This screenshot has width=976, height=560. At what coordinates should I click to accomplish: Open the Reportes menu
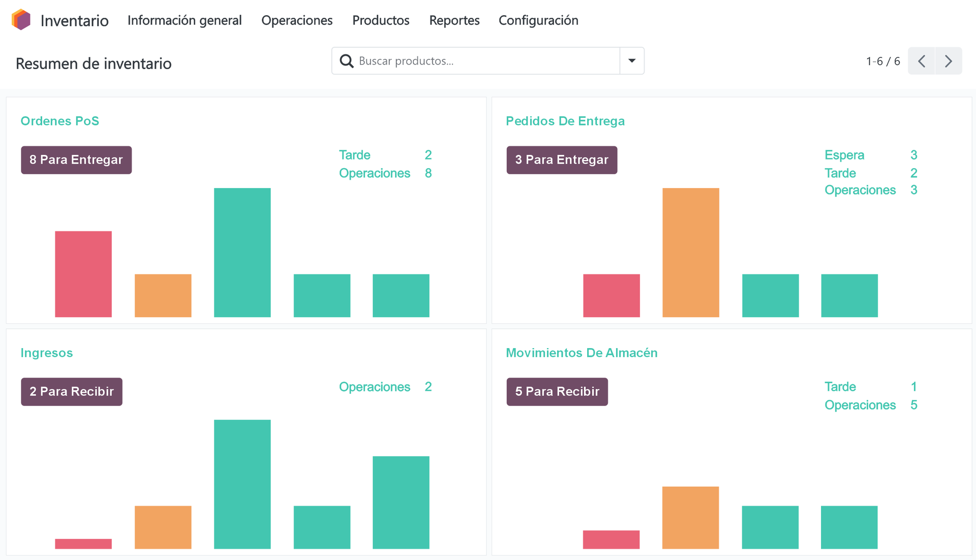pos(454,20)
